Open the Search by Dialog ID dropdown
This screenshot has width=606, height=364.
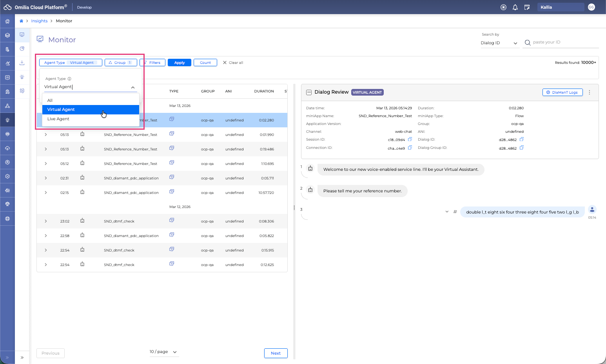coord(499,43)
